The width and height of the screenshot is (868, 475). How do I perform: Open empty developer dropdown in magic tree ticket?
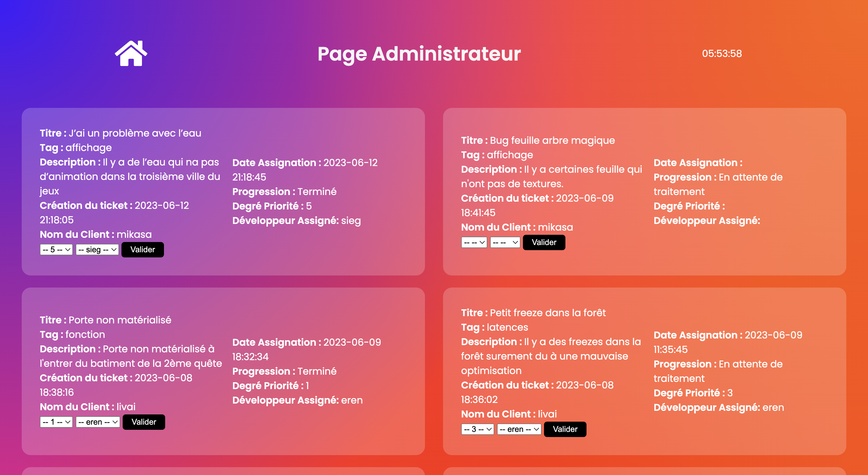click(x=505, y=242)
